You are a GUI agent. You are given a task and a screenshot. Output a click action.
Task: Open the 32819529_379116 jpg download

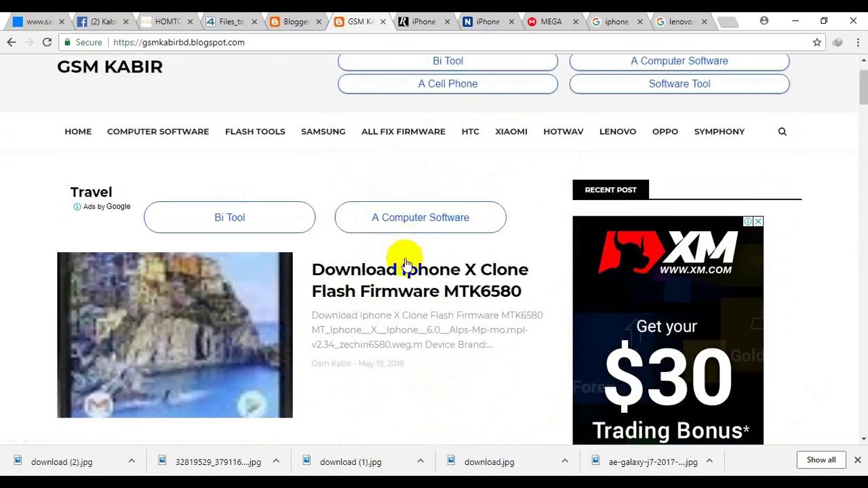click(218, 462)
